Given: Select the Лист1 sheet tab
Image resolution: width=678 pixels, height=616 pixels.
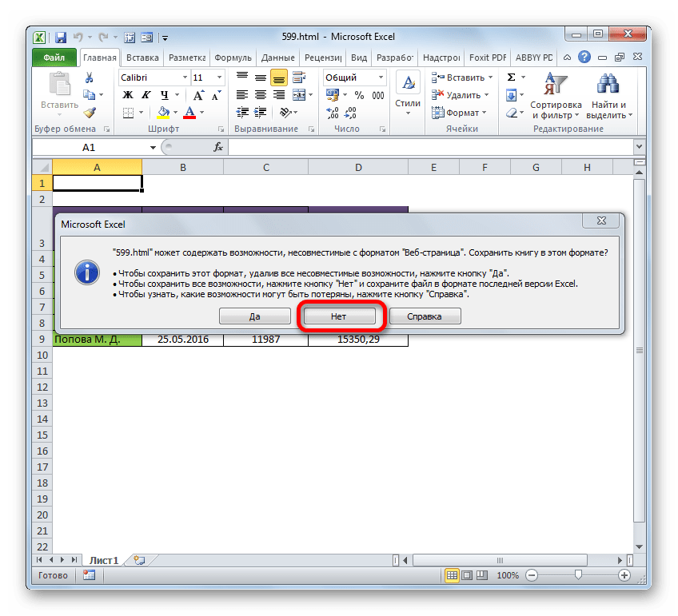Looking at the screenshot, I should click(x=104, y=561).
